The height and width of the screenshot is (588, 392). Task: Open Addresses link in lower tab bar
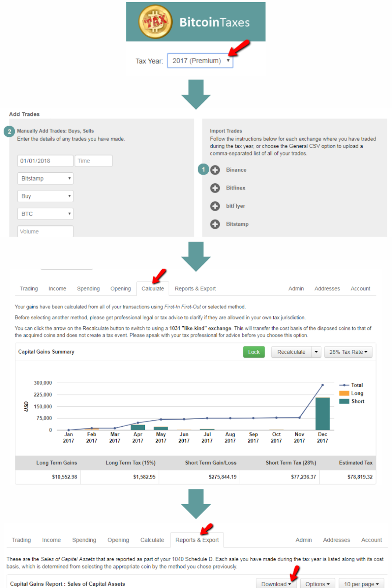coord(337,540)
